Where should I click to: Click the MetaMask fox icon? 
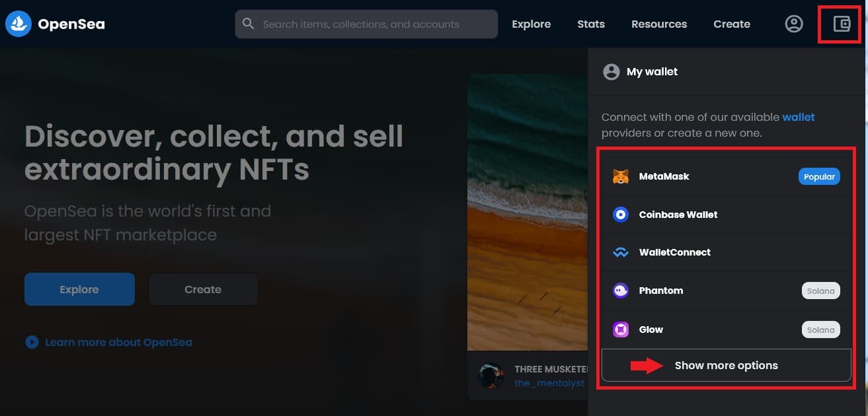(x=621, y=176)
